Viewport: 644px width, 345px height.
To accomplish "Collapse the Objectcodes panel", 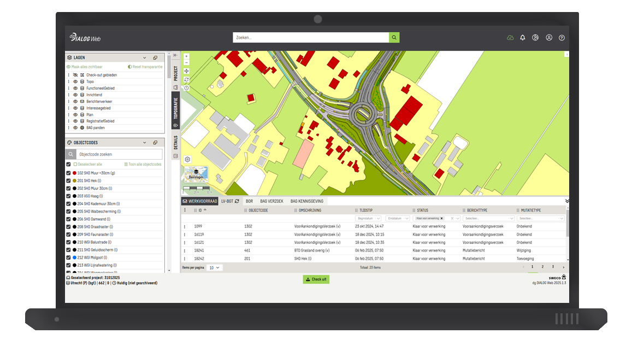I will [144, 143].
